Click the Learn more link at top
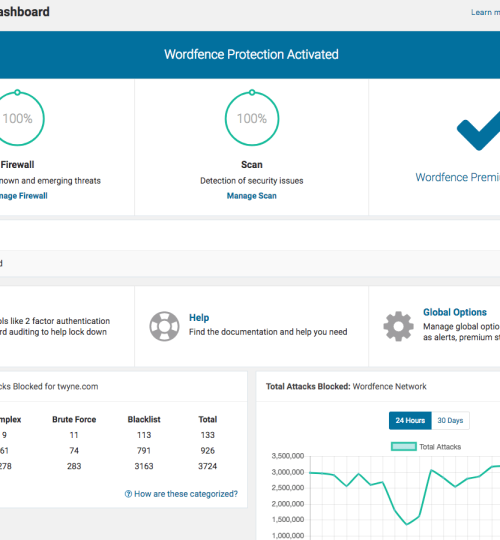Screen dimensions: 500x540 point(485,12)
